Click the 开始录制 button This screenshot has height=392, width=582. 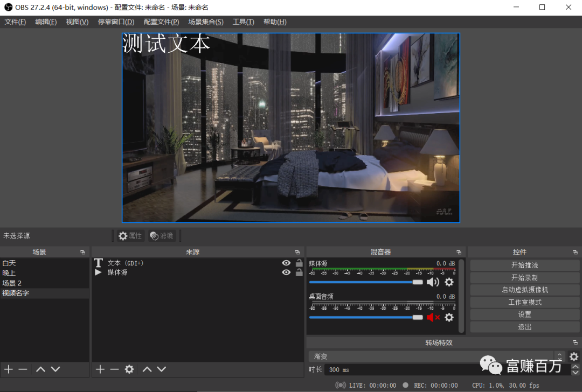tap(524, 277)
